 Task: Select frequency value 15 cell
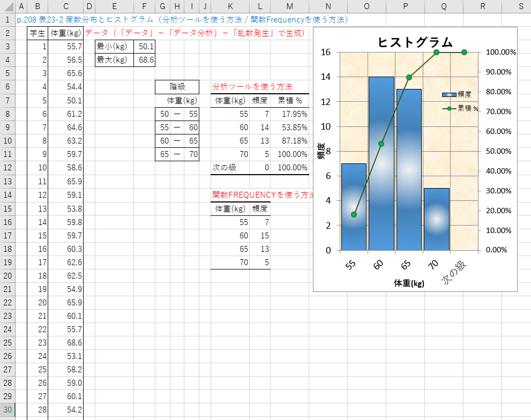pyautogui.click(x=260, y=235)
